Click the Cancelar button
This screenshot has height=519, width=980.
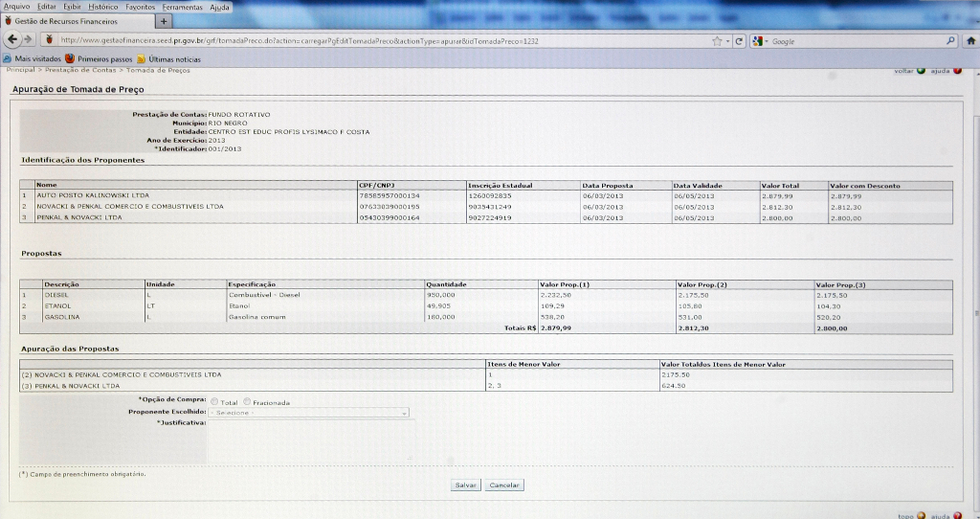[x=503, y=485]
